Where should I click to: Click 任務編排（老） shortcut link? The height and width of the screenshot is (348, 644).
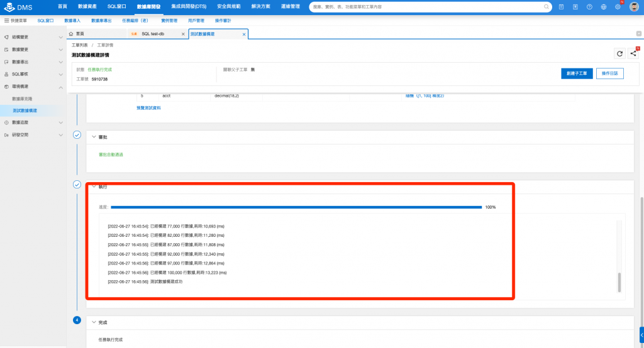(x=135, y=21)
